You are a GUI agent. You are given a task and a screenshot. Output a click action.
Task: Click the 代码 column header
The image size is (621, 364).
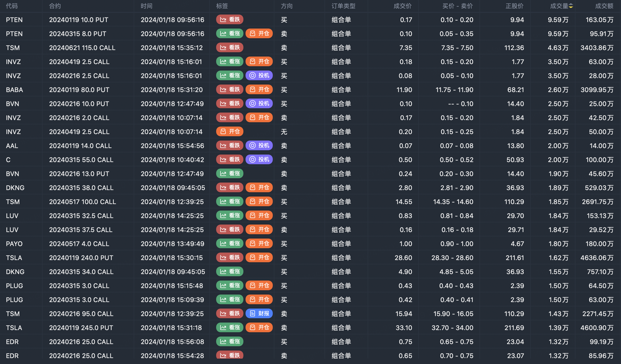pos(12,6)
